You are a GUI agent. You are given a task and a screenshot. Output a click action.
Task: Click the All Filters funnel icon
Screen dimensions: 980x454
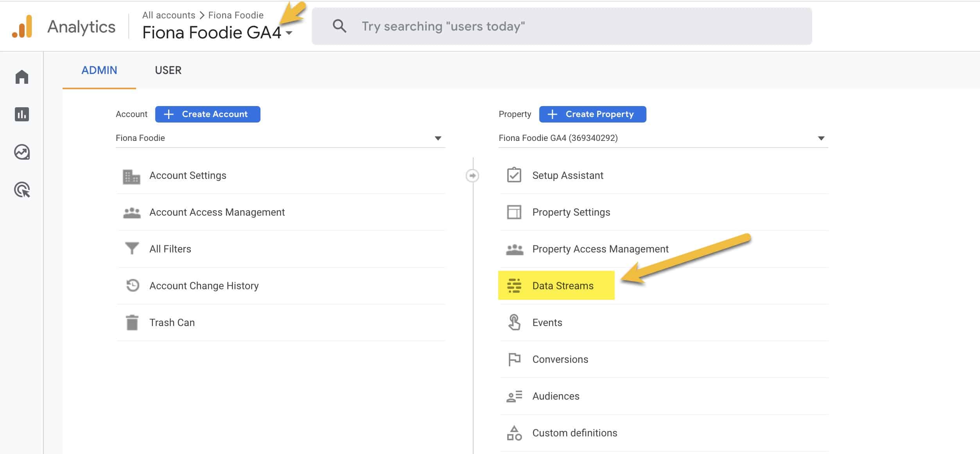pyautogui.click(x=132, y=249)
